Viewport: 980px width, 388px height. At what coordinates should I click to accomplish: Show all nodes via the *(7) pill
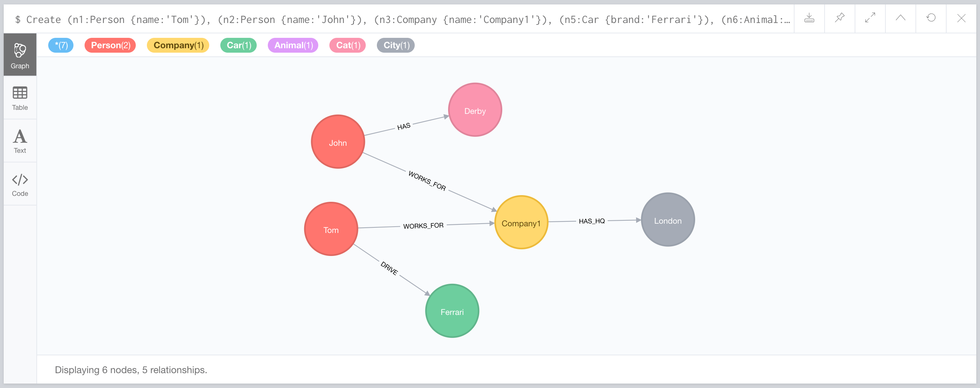point(60,45)
